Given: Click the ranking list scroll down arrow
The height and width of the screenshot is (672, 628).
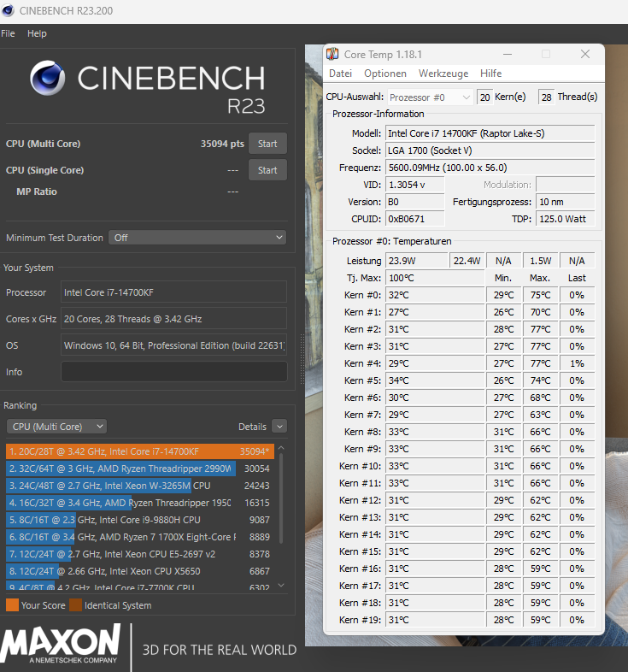Looking at the screenshot, I should coord(281,585).
